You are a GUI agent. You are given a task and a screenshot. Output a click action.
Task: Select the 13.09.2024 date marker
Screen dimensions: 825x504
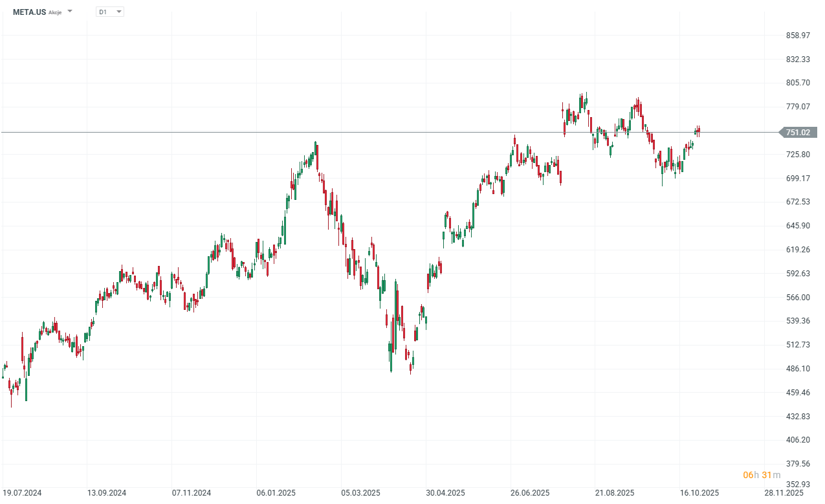[x=107, y=493]
